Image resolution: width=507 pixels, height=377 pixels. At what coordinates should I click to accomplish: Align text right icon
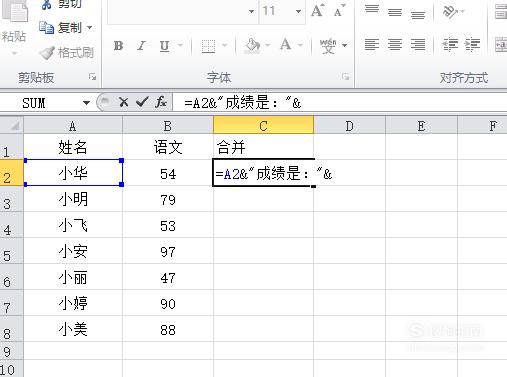[418, 44]
